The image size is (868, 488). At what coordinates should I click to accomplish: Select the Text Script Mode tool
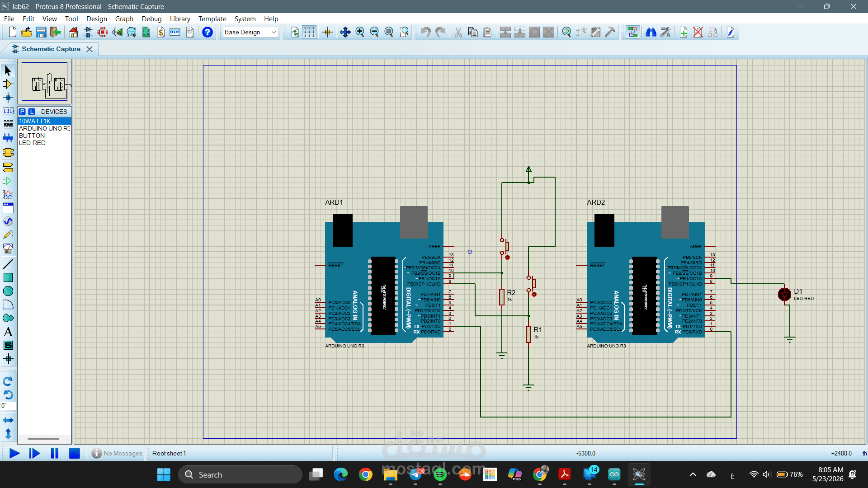8,125
